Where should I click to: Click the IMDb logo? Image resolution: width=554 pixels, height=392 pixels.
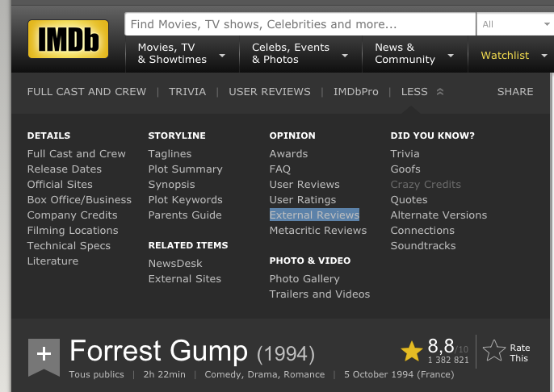[68, 39]
